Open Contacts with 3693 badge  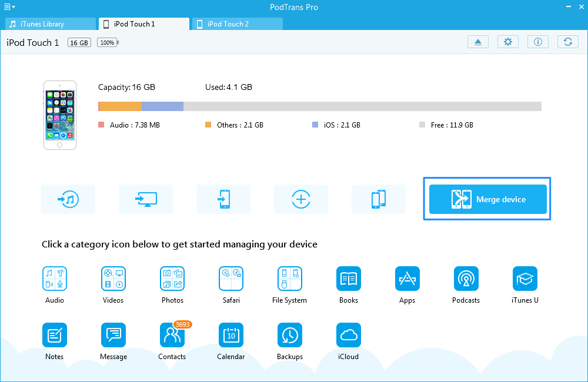pyautogui.click(x=172, y=335)
